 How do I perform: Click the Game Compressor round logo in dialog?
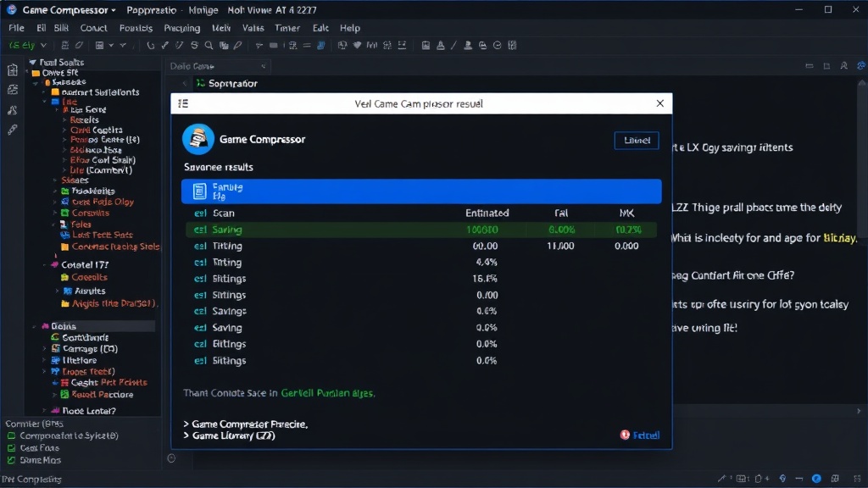[198, 139]
